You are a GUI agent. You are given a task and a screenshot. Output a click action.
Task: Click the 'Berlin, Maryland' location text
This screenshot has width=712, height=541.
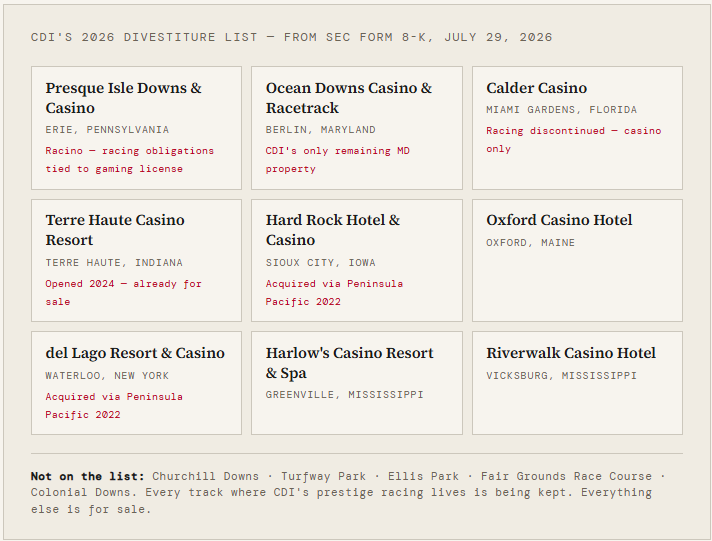tap(321, 130)
